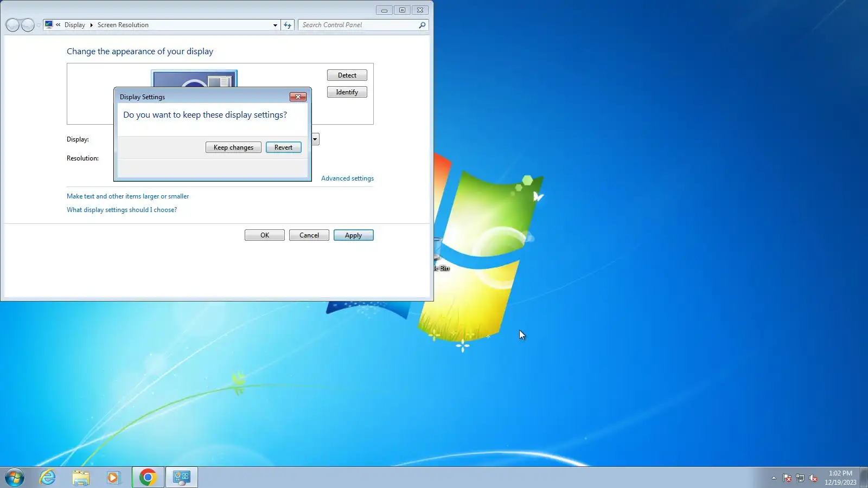Open the network tray icon

coord(800,478)
